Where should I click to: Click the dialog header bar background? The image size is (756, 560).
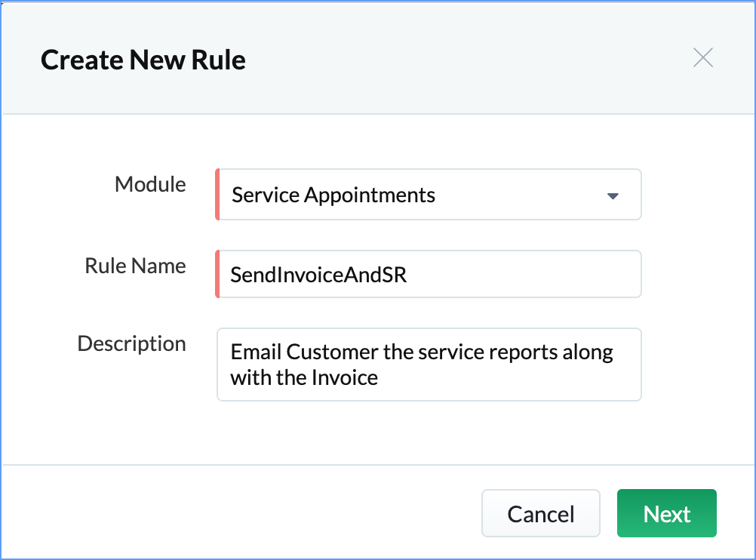(x=453, y=59)
